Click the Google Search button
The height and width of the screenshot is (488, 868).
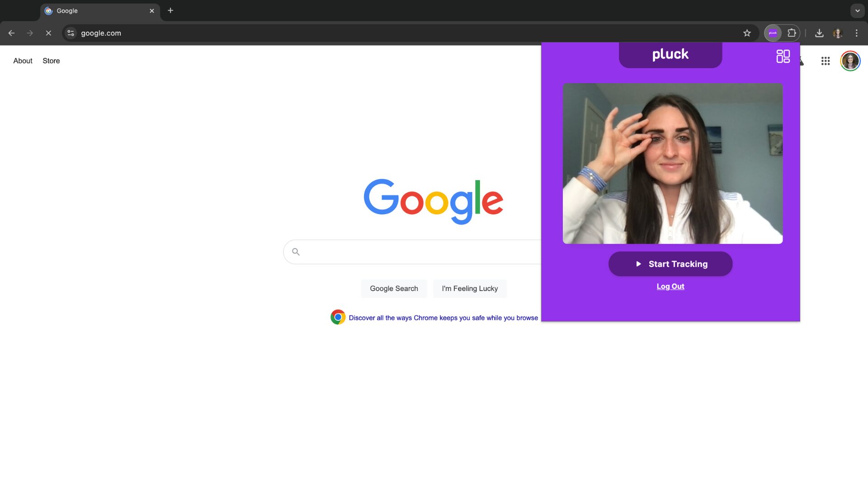tap(394, 289)
